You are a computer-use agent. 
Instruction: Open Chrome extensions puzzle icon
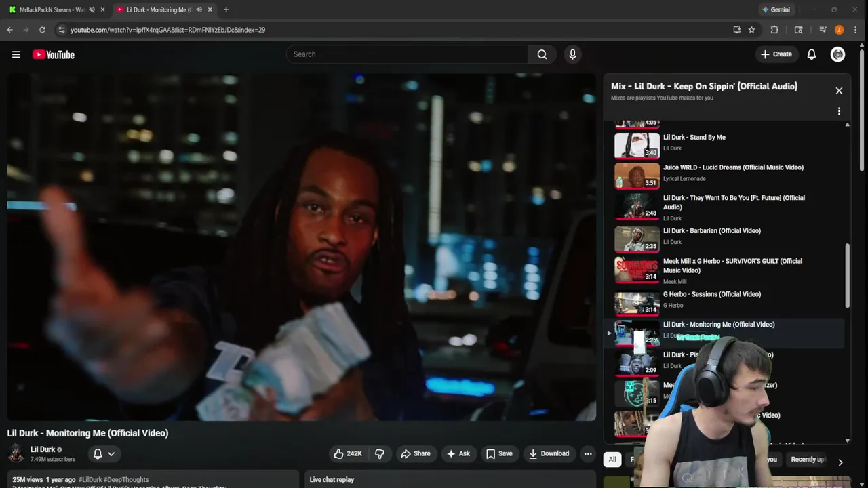coord(774,30)
